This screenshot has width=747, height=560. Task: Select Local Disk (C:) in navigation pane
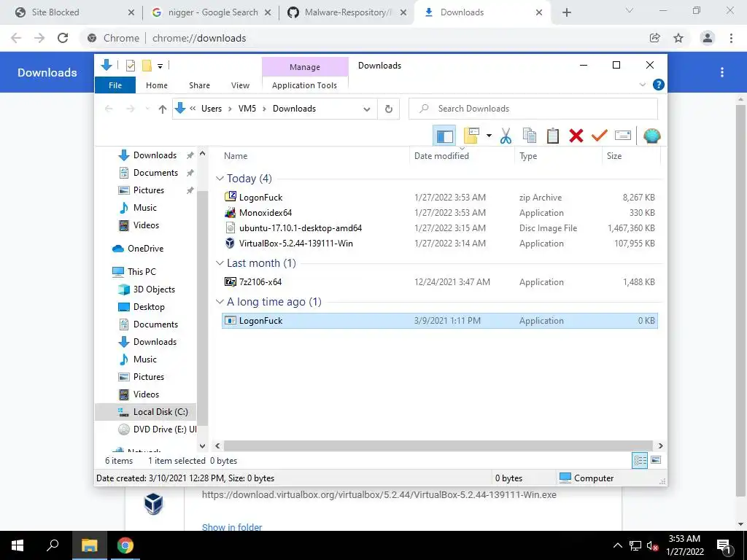(x=145, y=412)
